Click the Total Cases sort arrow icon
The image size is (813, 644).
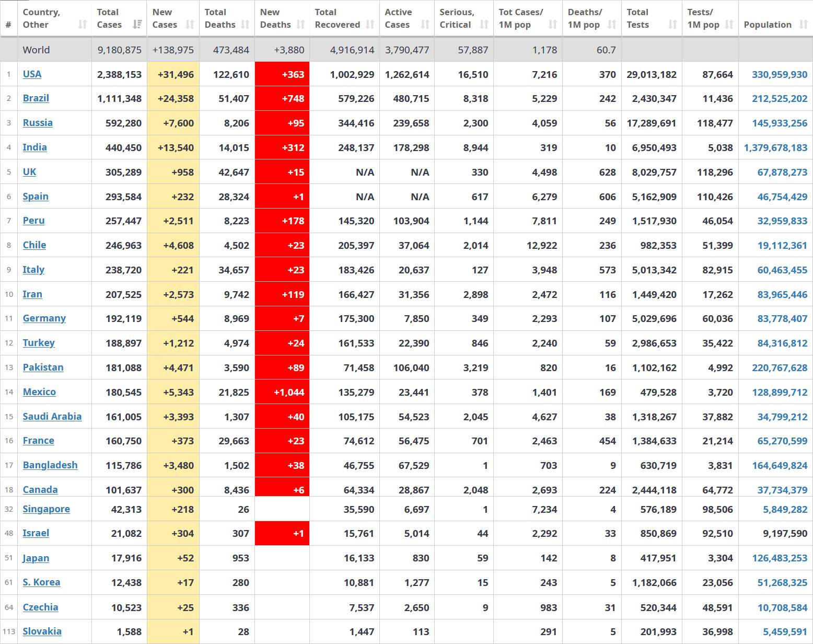[x=137, y=25]
